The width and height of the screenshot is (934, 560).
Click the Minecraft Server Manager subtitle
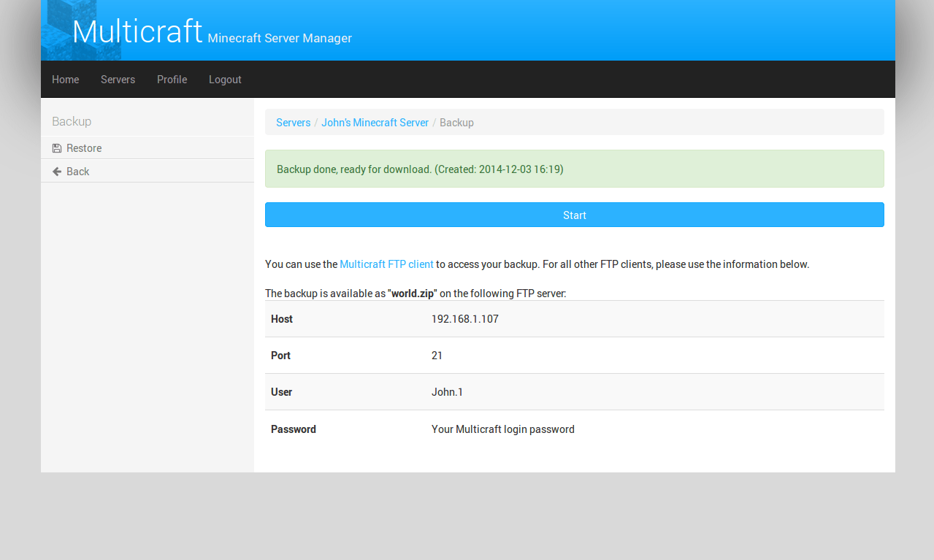pos(280,38)
